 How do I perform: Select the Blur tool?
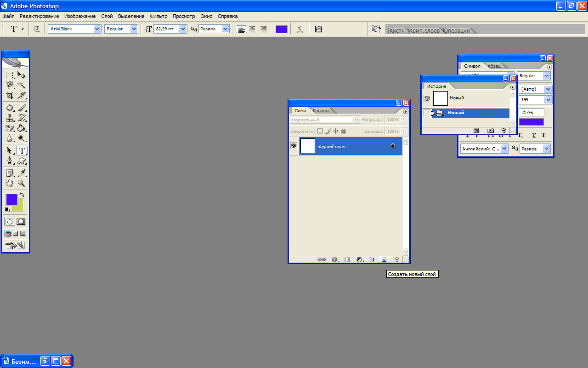(x=10, y=138)
